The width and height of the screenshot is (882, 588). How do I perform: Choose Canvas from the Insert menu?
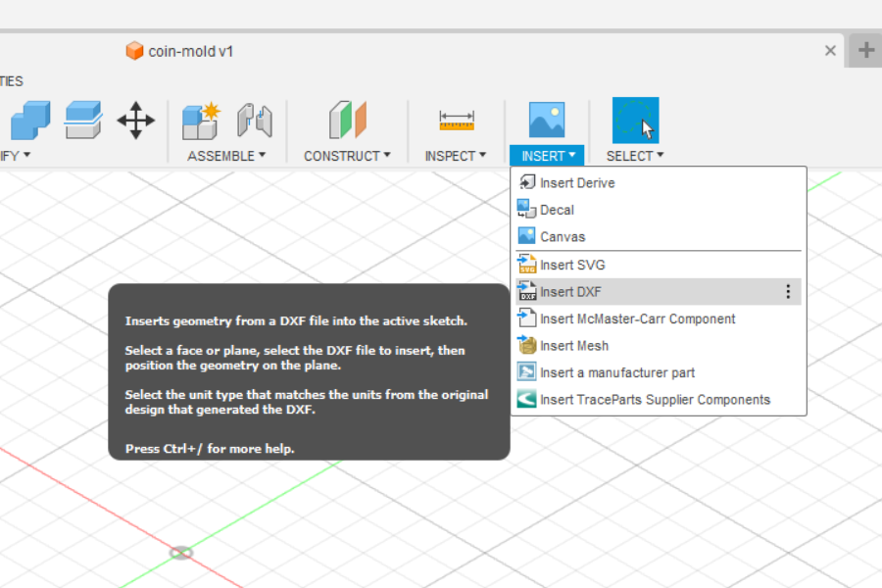(659, 236)
